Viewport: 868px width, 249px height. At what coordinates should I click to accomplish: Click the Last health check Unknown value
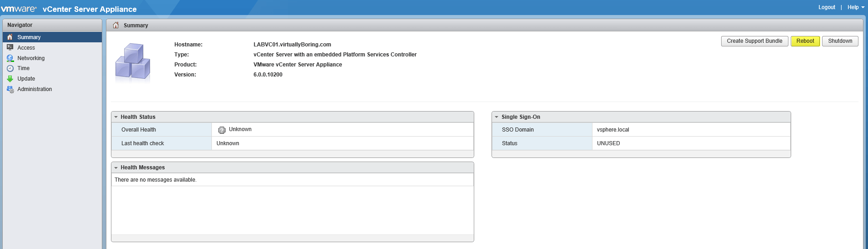tap(228, 143)
